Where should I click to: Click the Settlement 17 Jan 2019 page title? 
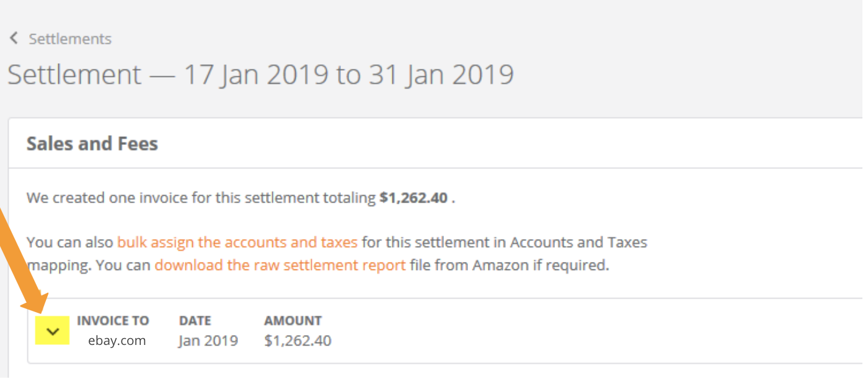260,74
